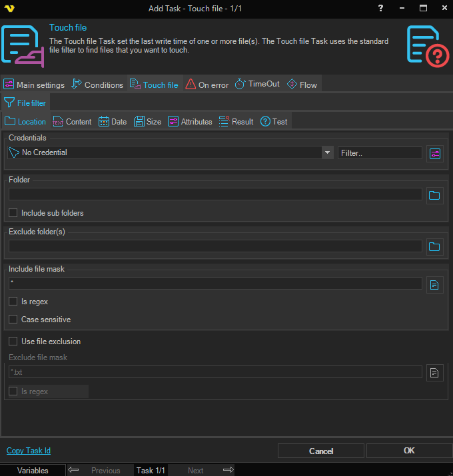Check the Is regex option under Include file mask

(13, 302)
